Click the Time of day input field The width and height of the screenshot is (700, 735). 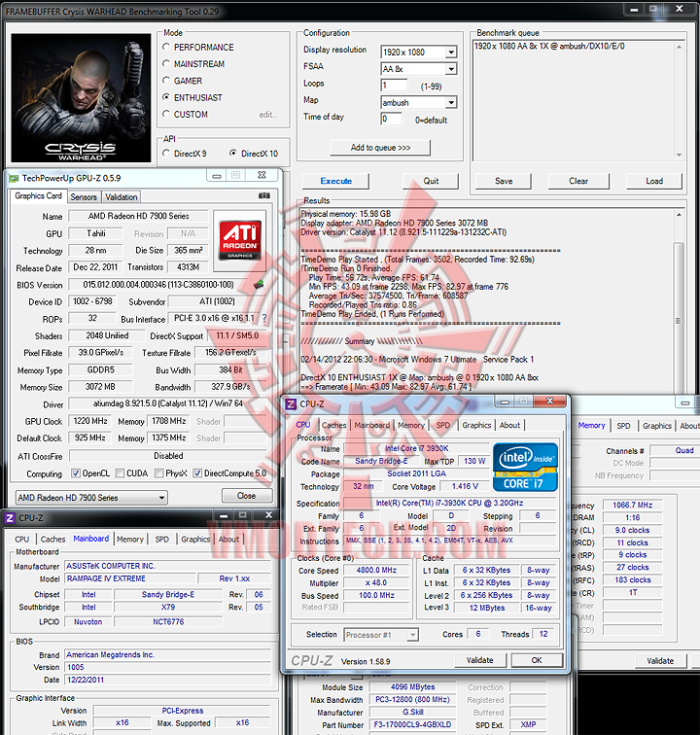(x=391, y=119)
